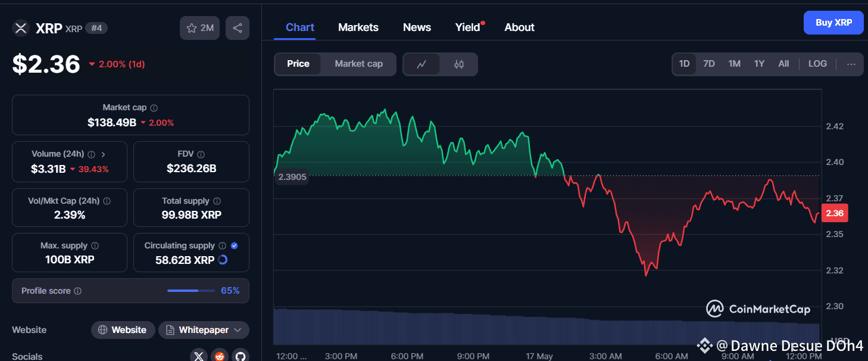
Task: Click the 99.98B XRP total supply
Action: tap(191, 215)
